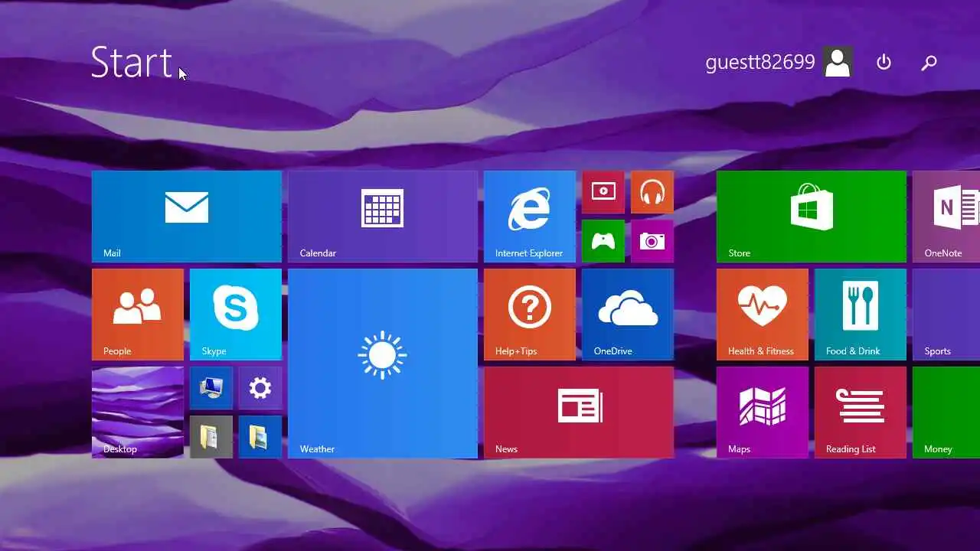This screenshot has height=551, width=980.
Task: Open the Documents folder tile
Action: click(x=211, y=437)
